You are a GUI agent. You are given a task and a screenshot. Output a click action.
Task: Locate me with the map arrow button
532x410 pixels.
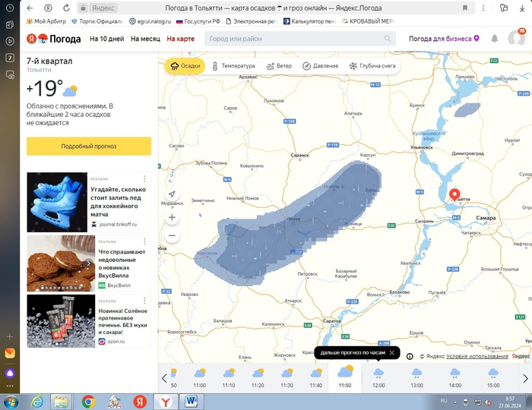pos(172,194)
